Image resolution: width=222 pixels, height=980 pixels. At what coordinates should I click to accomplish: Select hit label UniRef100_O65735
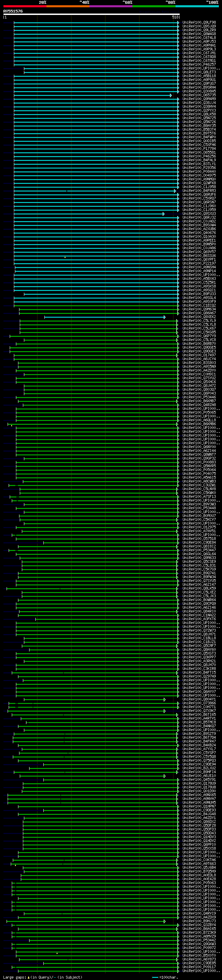(x=199, y=95)
